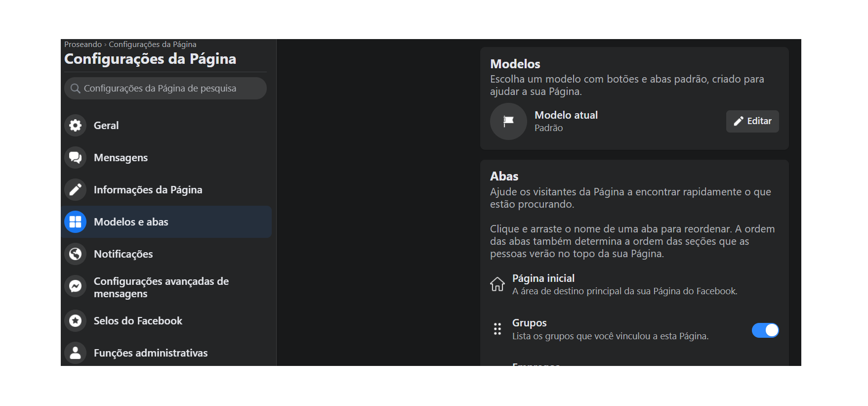Click the magnifier icon in search box
The width and height of the screenshot is (868, 406).
pyautogui.click(x=75, y=89)
